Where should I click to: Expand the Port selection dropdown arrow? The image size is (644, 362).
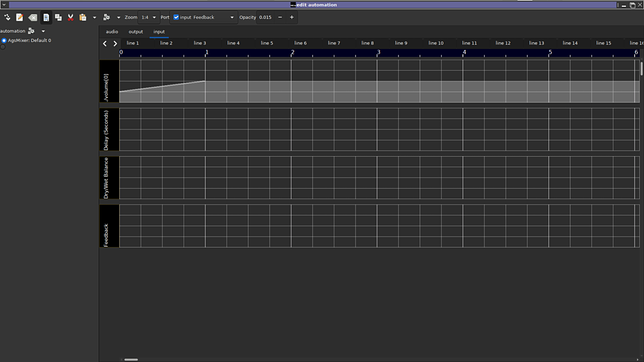[232, 18]
